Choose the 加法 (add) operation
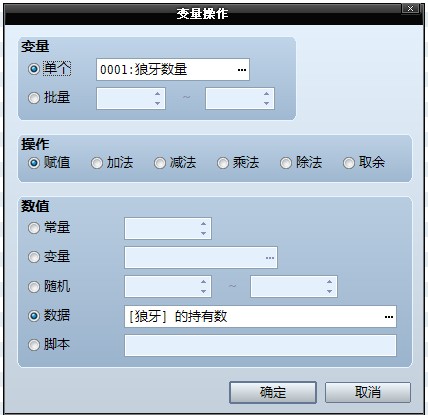428x415 pixels. [97, 163]
